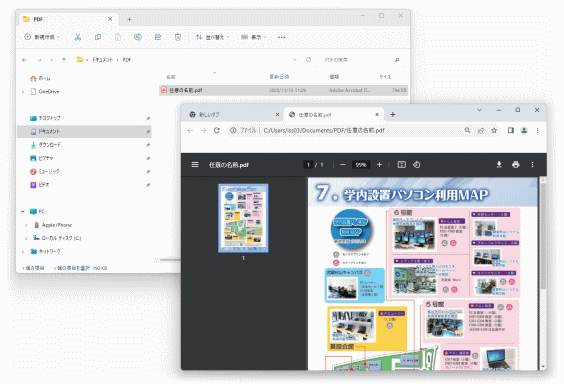Image resolution: width=564 pixels, height=384 pixels.
Task: Click the New button in Explorer
Action: tap(42, 37)
